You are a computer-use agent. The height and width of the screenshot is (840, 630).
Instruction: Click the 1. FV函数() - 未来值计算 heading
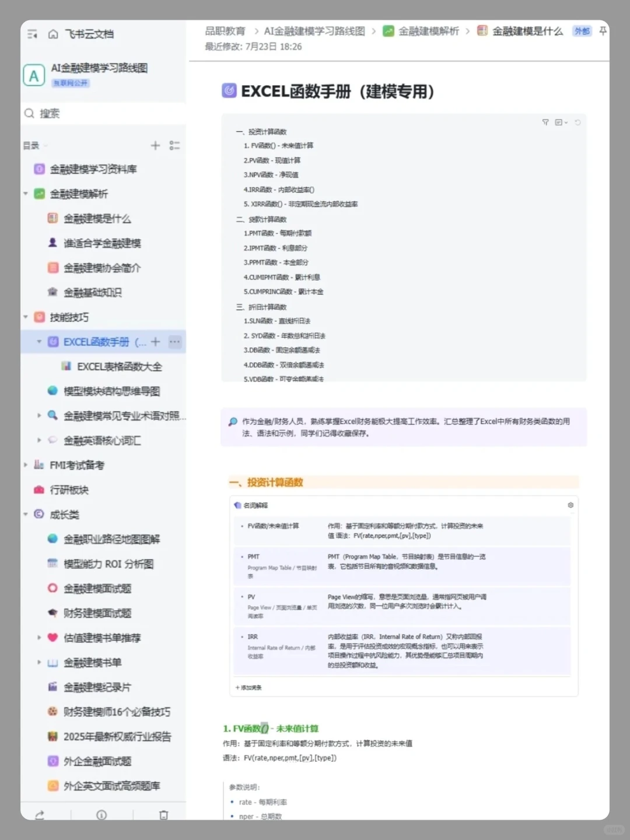271,729
